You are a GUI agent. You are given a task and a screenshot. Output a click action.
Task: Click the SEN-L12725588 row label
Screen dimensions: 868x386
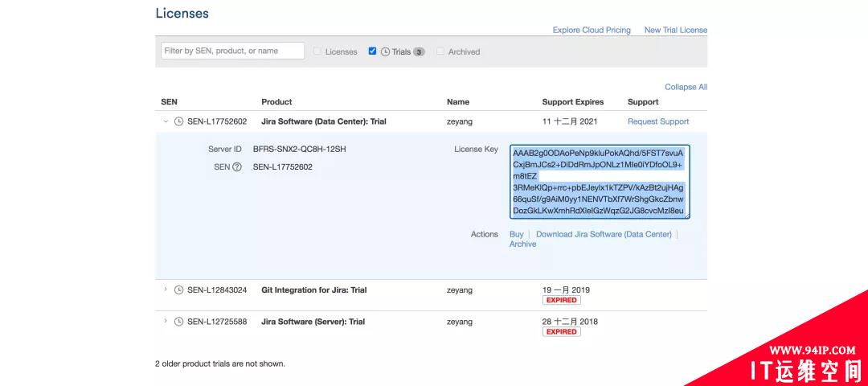point(217,321)
